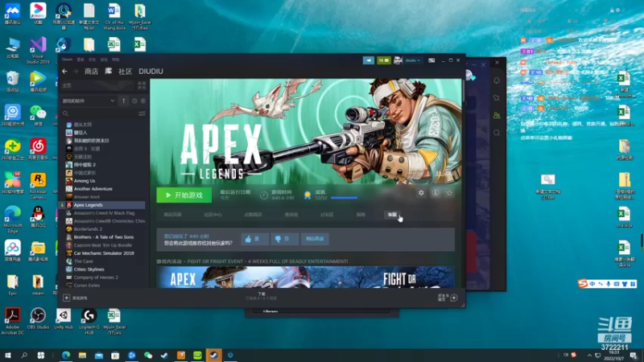The image size is (644, 362).
Task: Click the achievements progress bar
Action: coord(345,198)
